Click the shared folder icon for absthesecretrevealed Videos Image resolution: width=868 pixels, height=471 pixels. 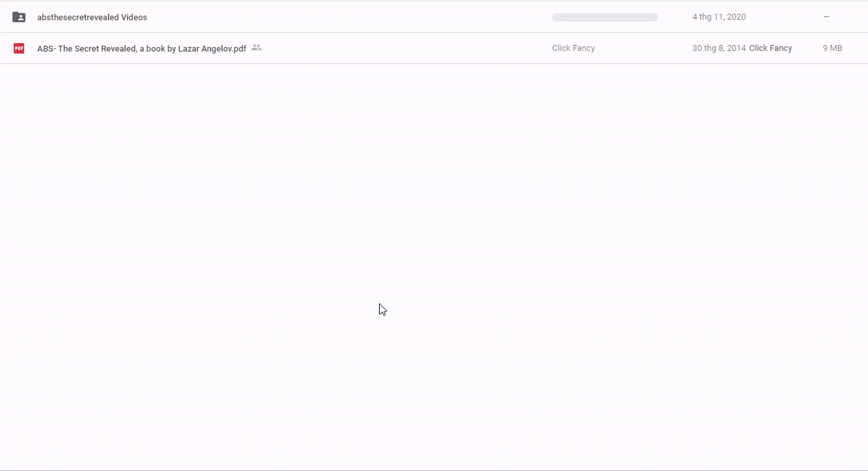(x=19, y=17)
